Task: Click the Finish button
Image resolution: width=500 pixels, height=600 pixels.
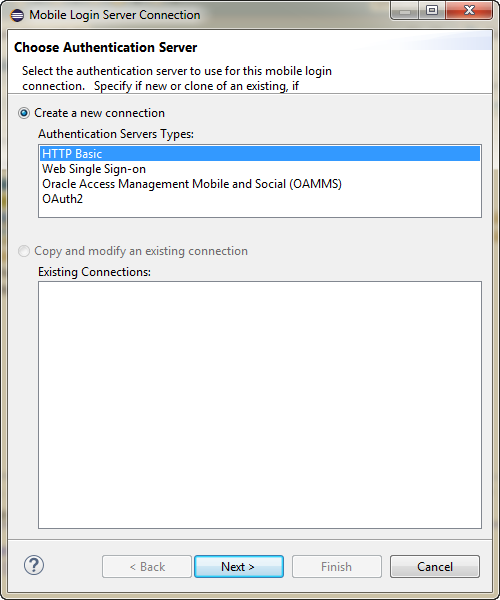Action: pyautogui.click(x=337, y=566)
